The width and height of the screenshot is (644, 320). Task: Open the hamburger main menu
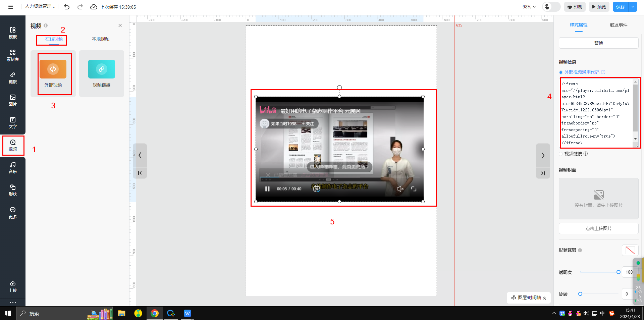tap(11, 7)
